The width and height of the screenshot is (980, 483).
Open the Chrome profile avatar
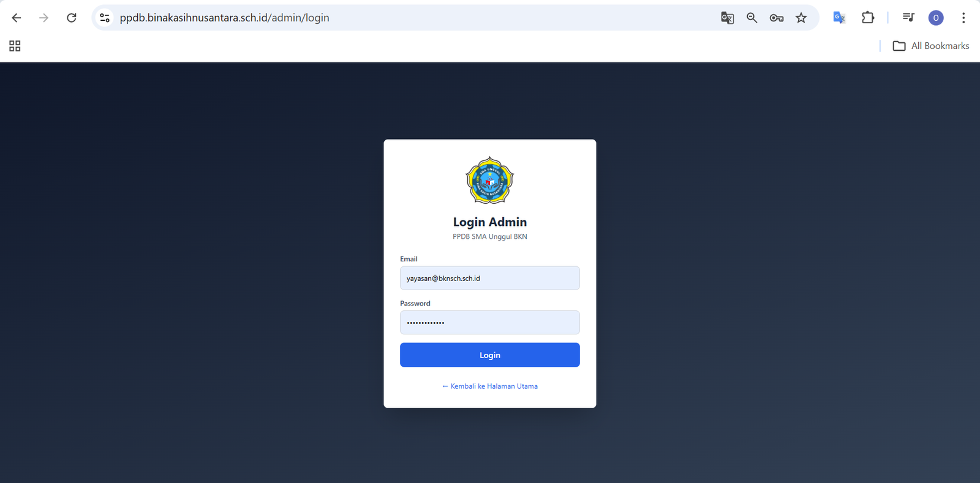coord(936,18)
